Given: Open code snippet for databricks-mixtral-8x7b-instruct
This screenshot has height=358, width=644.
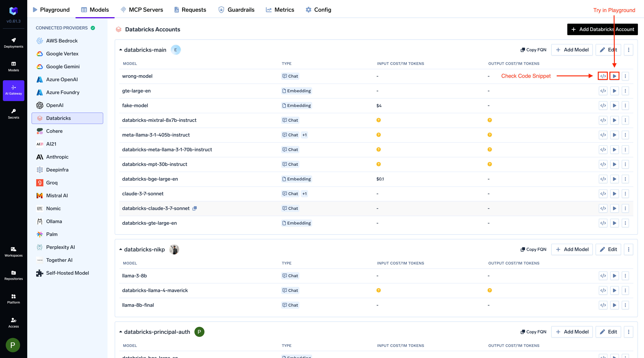Looking at the screenshot, I should click(x=603, y=120).
